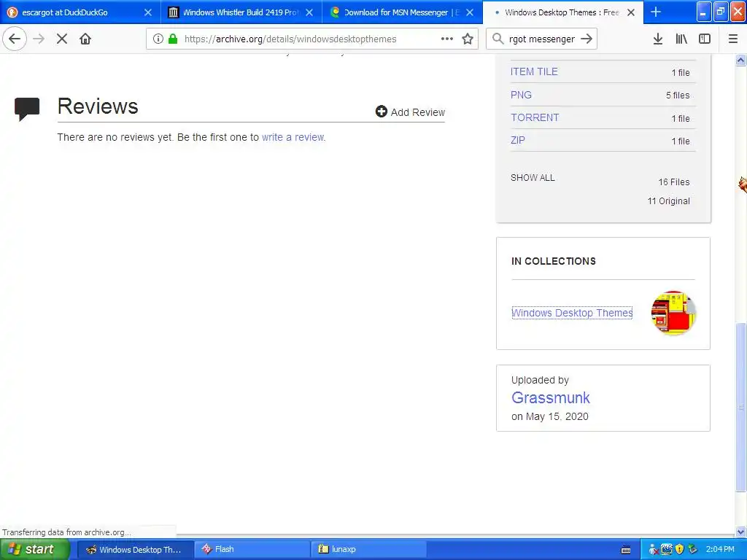Screen dimensions: 747x560
Task: Open TORRENT download option
Action: click(x=535, y=117)
